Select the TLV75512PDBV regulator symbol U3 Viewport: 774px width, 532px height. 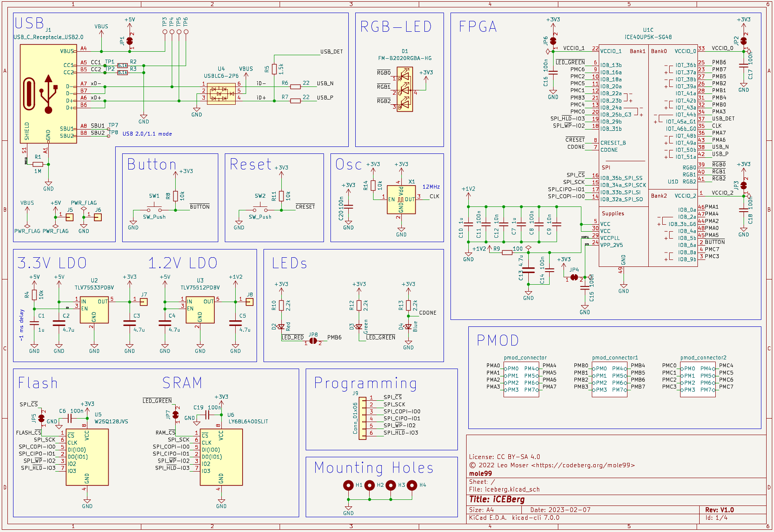[200, 310]
